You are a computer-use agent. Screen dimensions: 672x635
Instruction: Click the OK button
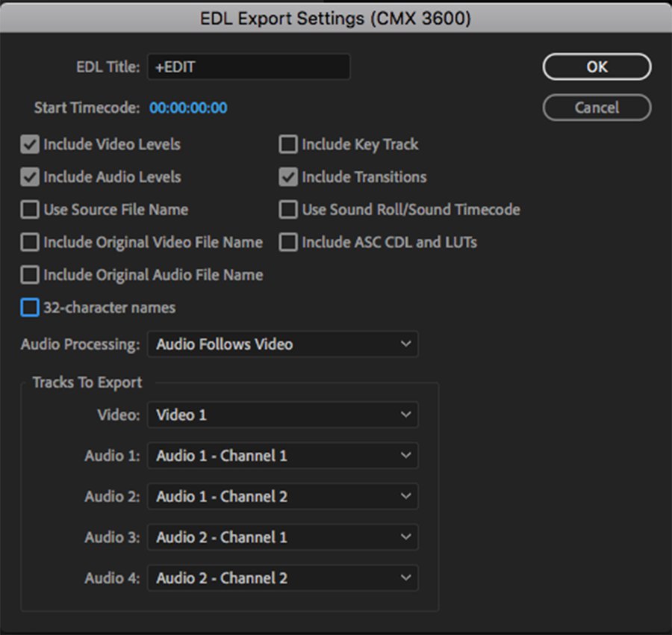(x=597, y=66)
